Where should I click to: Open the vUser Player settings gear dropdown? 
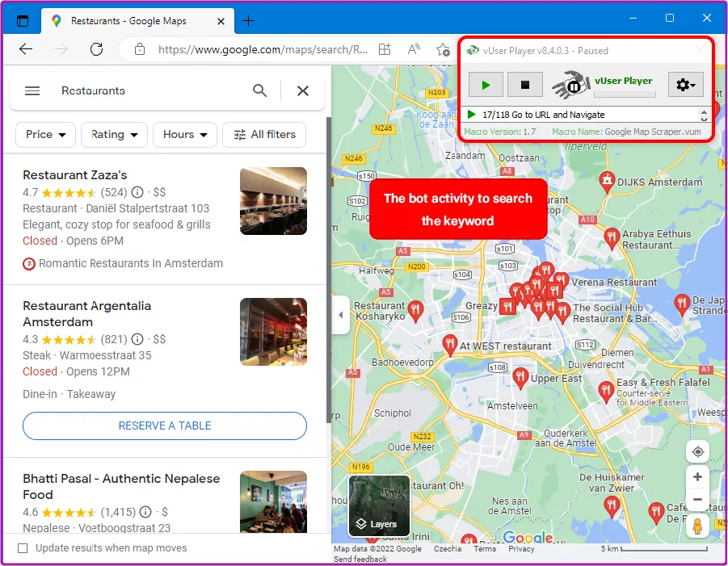(x=685, y=85)
